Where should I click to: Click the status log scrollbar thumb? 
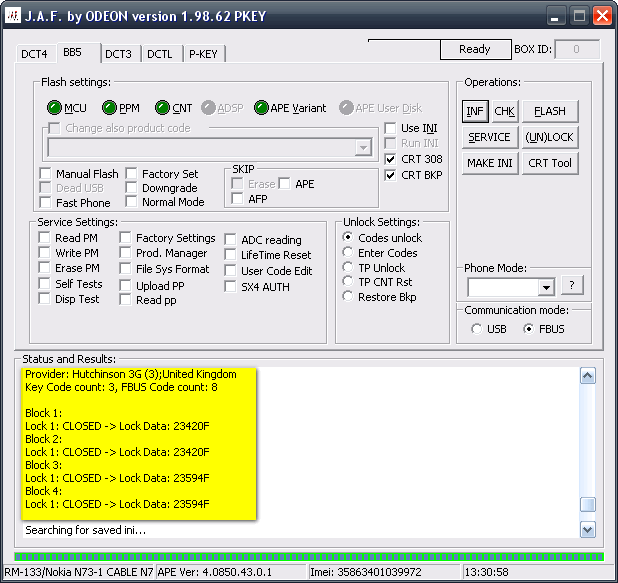[587, 505]
